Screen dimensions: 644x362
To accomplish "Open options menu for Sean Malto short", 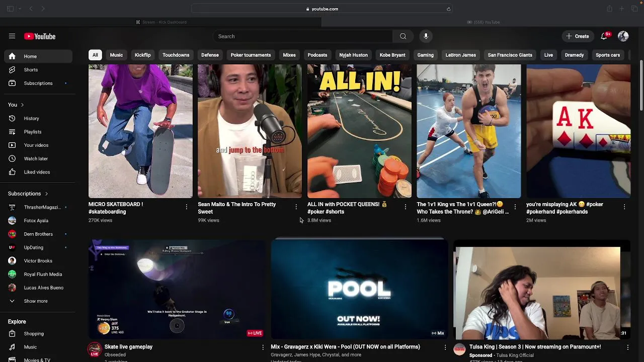I will (296, 207).
